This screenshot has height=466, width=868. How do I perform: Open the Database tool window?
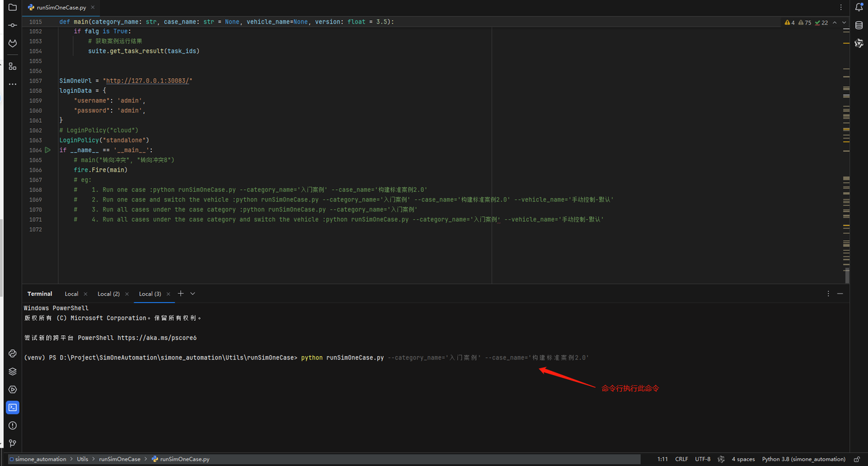coord(859,26)
